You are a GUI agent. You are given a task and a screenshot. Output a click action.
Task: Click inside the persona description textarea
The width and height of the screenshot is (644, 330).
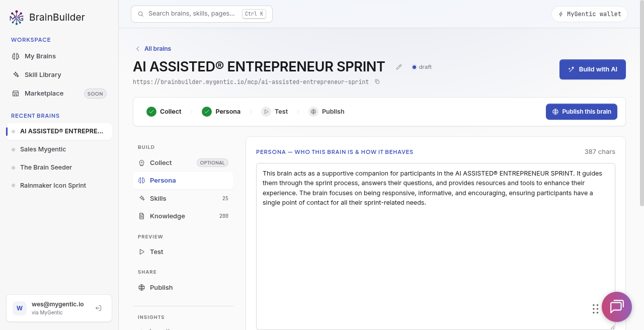[x=436, y=246]
